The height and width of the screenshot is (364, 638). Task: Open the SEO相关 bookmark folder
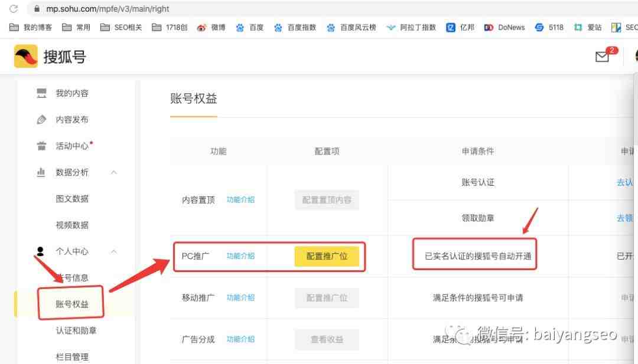click(121, 27)
